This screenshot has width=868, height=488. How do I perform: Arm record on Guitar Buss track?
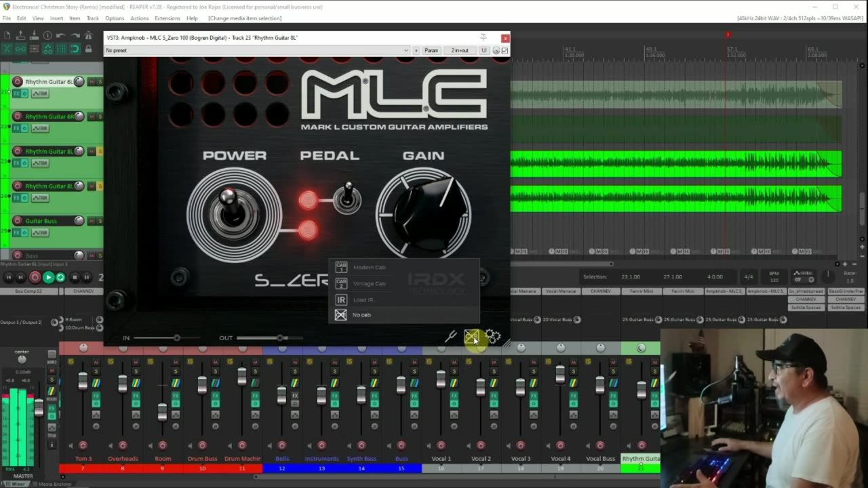(x=18, y=221)
